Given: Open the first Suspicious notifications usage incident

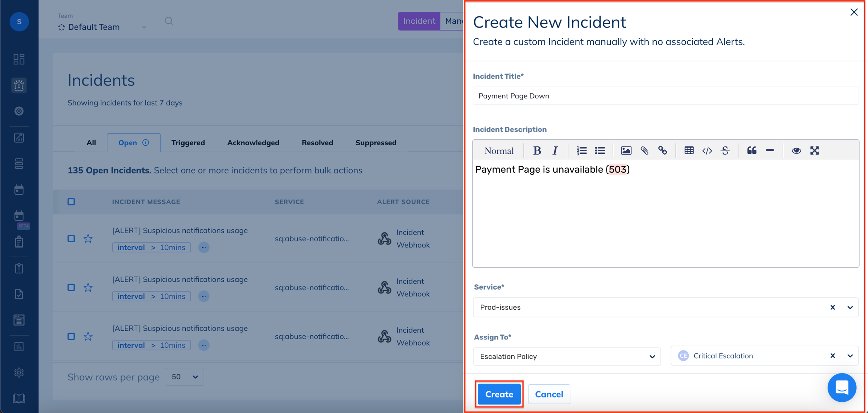Looking at the screenshot, I should 180,230.
